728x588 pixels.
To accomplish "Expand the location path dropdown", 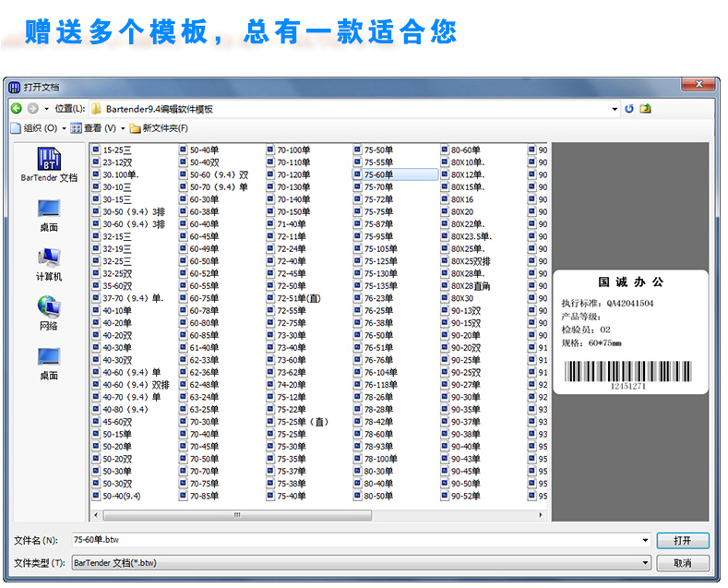I will [x=615, y=109].
